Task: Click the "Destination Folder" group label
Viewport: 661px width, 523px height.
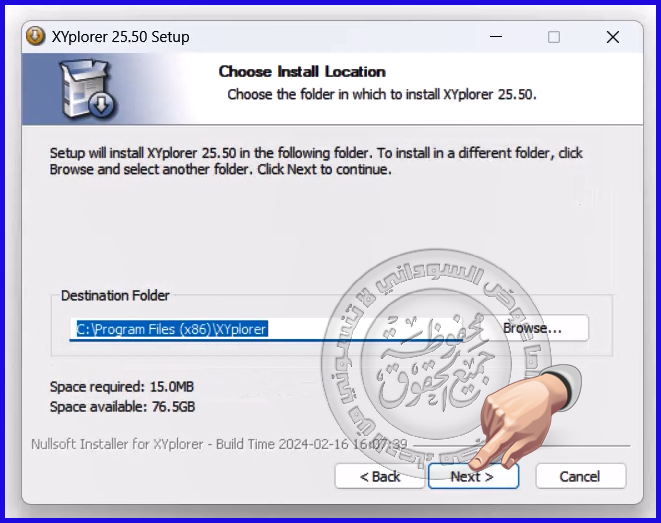Action: coord(115,296)
